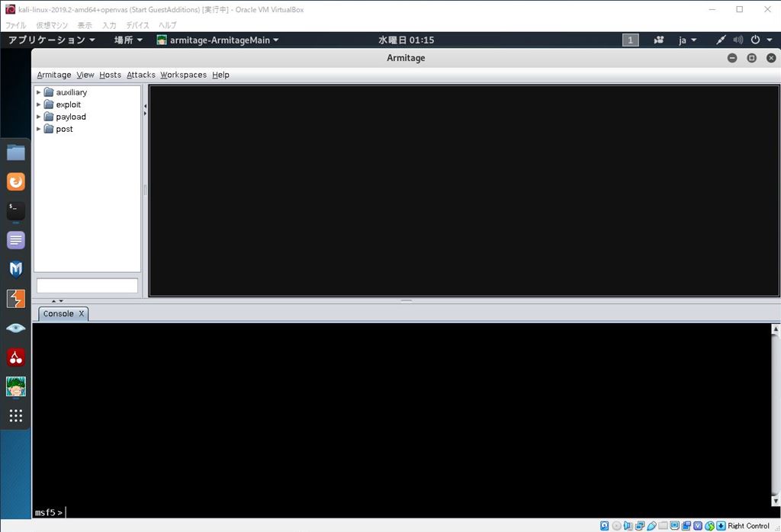The image size is (781, 532).
Task: Open VirtualBox 仮想マシン menu
Action: [x=52, y=25]
